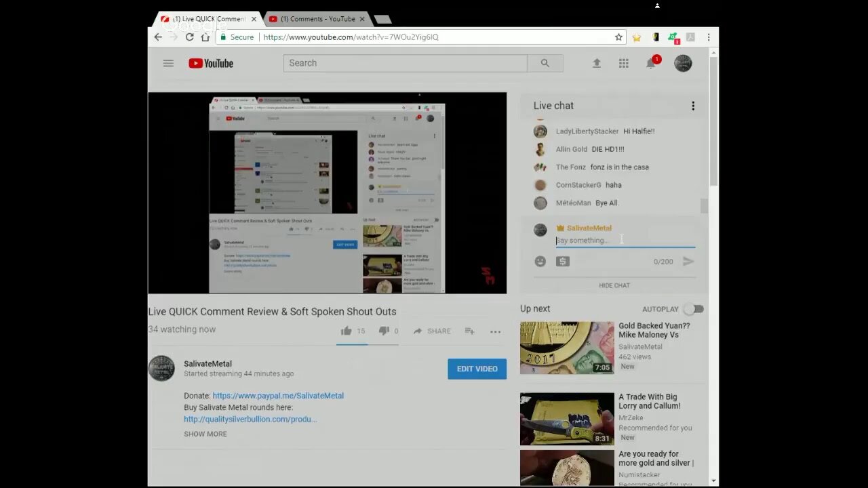Click ComStackerG chat username
The image size is (868, 488).
tap(578, 185)
